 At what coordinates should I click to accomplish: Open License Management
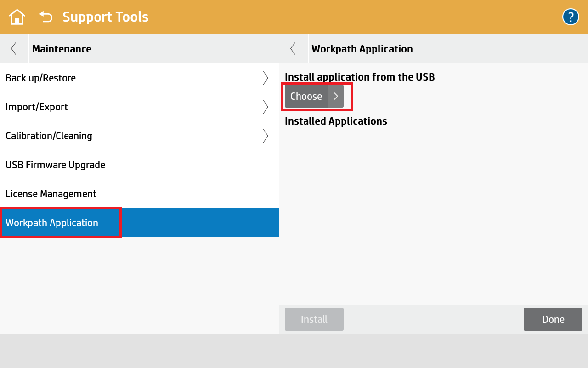[x=51, y=194]
